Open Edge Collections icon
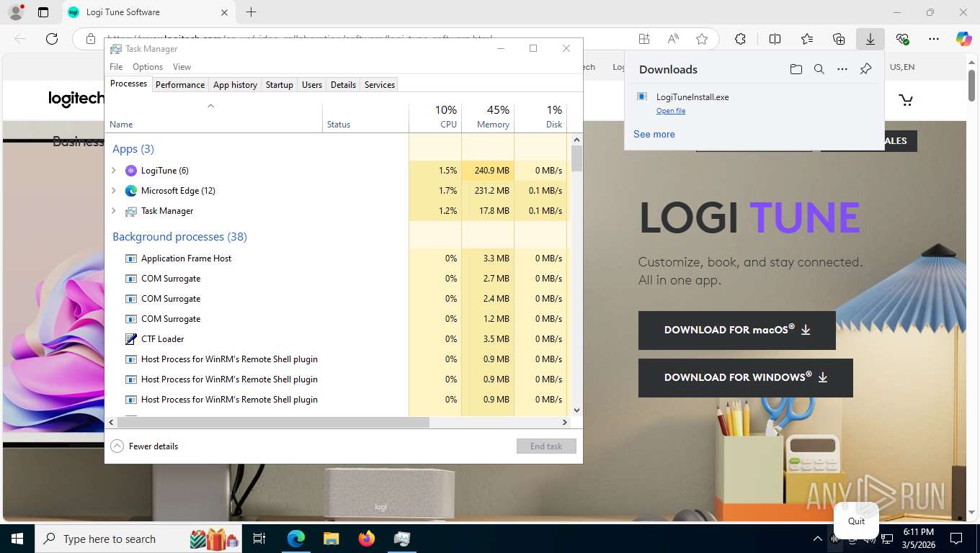980x553 pixels. [x=839, y=39]
